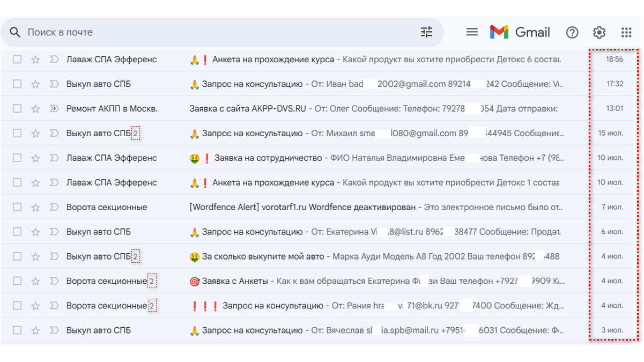The image size is (644, 362).
Task: Open the Wordfence Alert vorotarf1.ru email subject
Action: (302, 208)
